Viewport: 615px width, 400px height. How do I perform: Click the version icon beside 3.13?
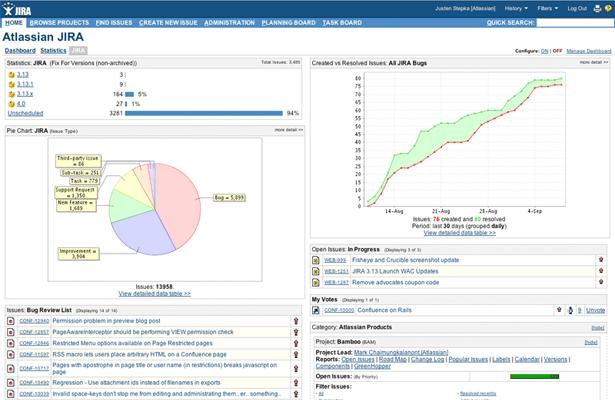(11, 75)
